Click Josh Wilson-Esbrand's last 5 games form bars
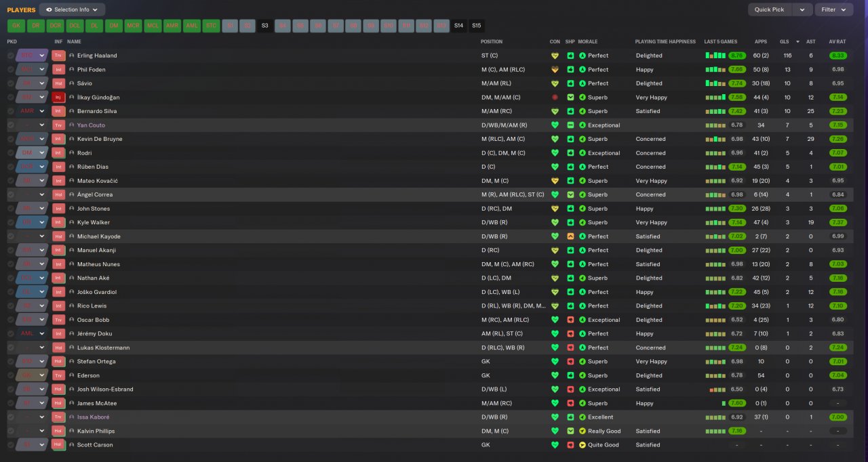The width and height of the screenshot is (868, 462). [717, 390]
